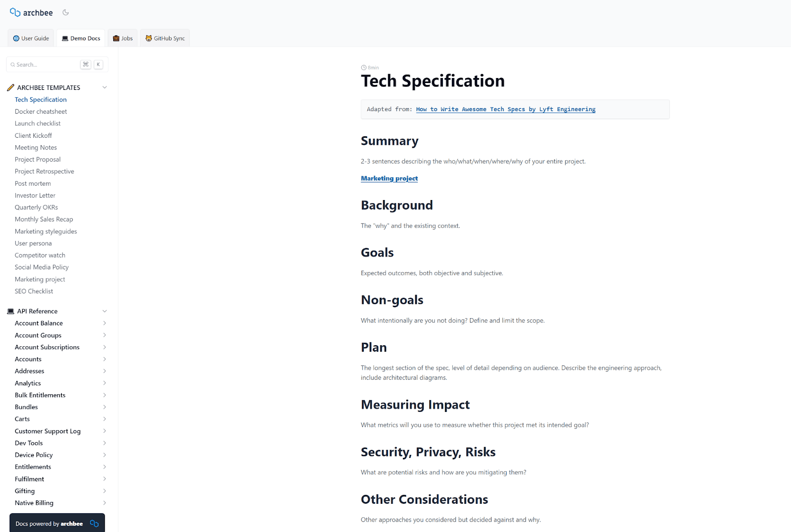Follow the Lyft Engineering tech specs link

point(505,109)
